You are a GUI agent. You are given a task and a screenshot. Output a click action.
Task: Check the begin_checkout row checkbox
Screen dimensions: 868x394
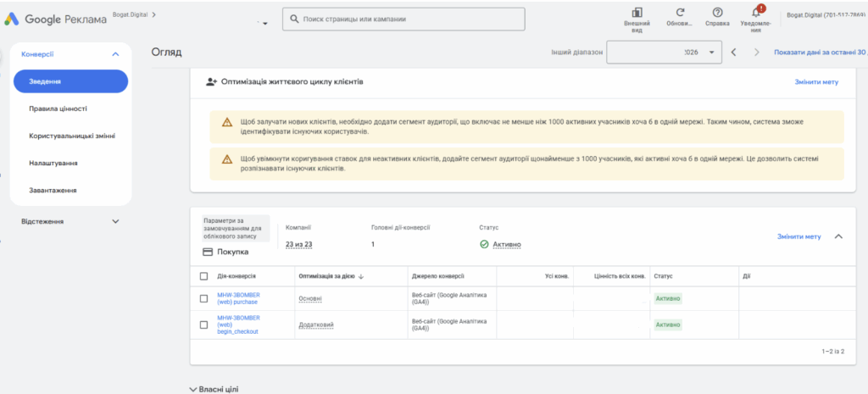pyautogui.click(x=203, y=325)
